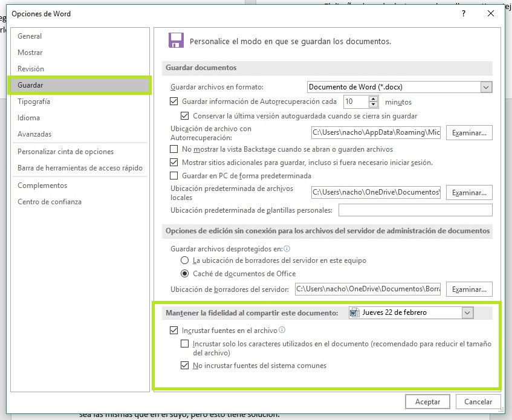Click the Autorrecuperación minutes number field
Viewport: 512px width, 420px height.
(356, 102)
